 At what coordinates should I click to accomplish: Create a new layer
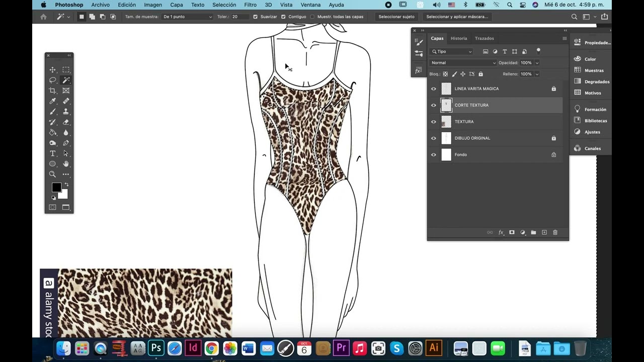544,232
